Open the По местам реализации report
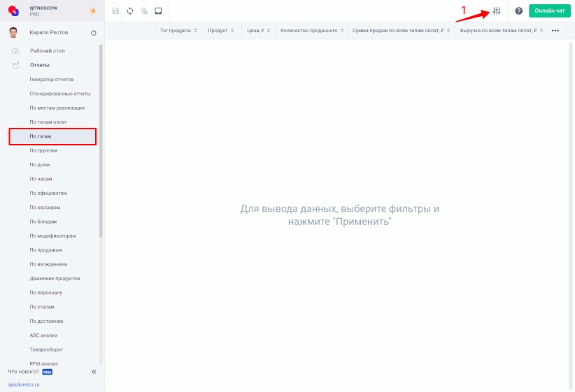 tap(57, 108)
